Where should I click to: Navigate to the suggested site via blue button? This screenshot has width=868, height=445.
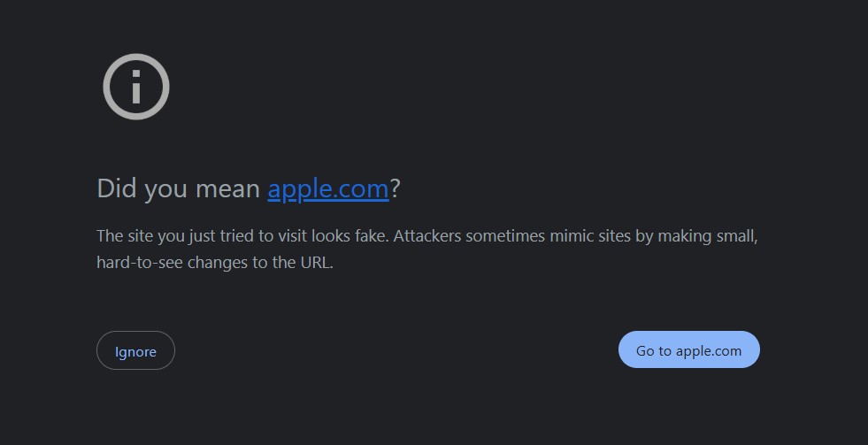point(688,349)
